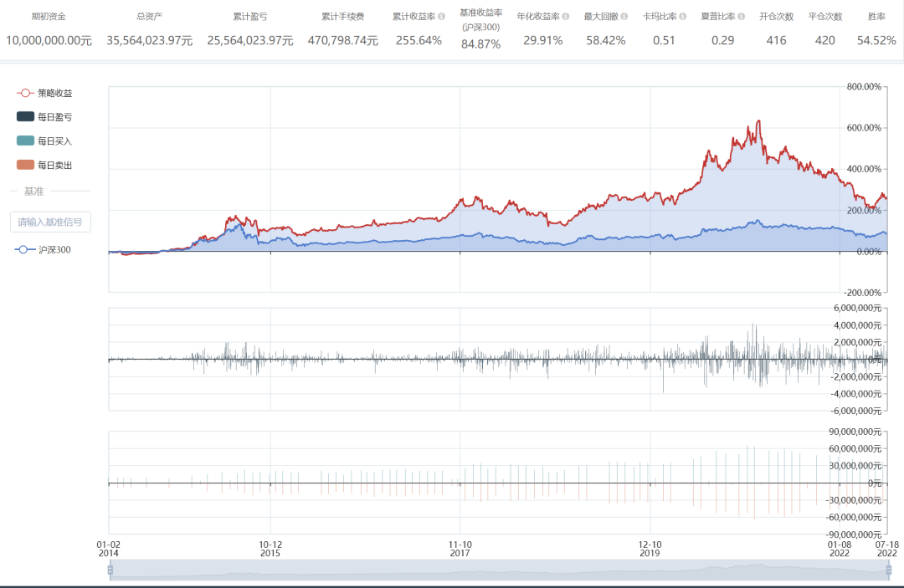This screenshot has height=588, width=904.
Task: Click the 11-10 2017 x-axis date label
Action: (x=460, y=549)
